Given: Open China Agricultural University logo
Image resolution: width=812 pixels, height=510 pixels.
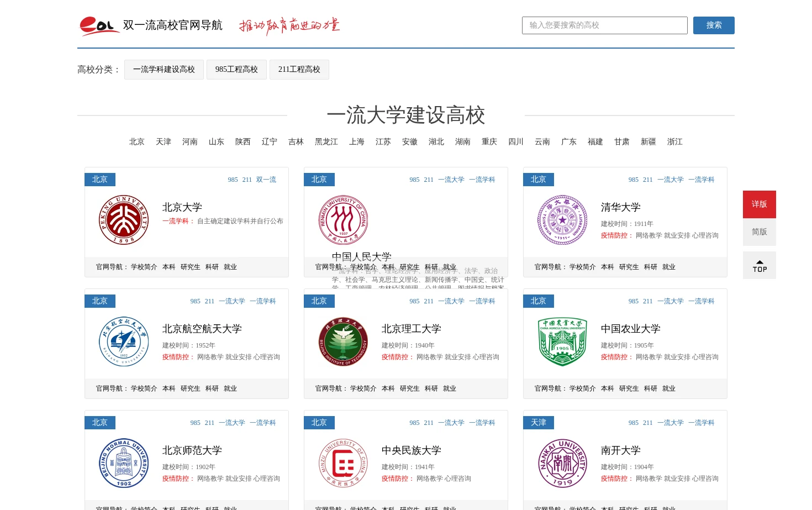Looking at the screenshot, I should coord(562,341).
